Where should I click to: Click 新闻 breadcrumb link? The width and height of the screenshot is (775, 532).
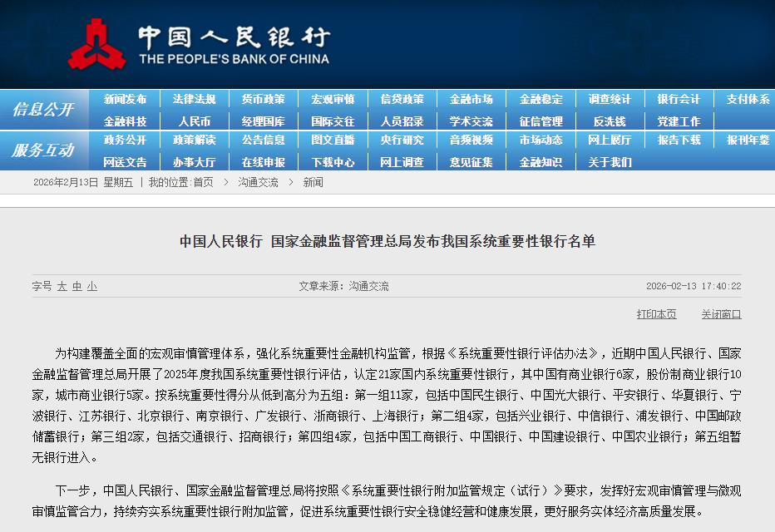pyautogui.click(x=313, y=182)
